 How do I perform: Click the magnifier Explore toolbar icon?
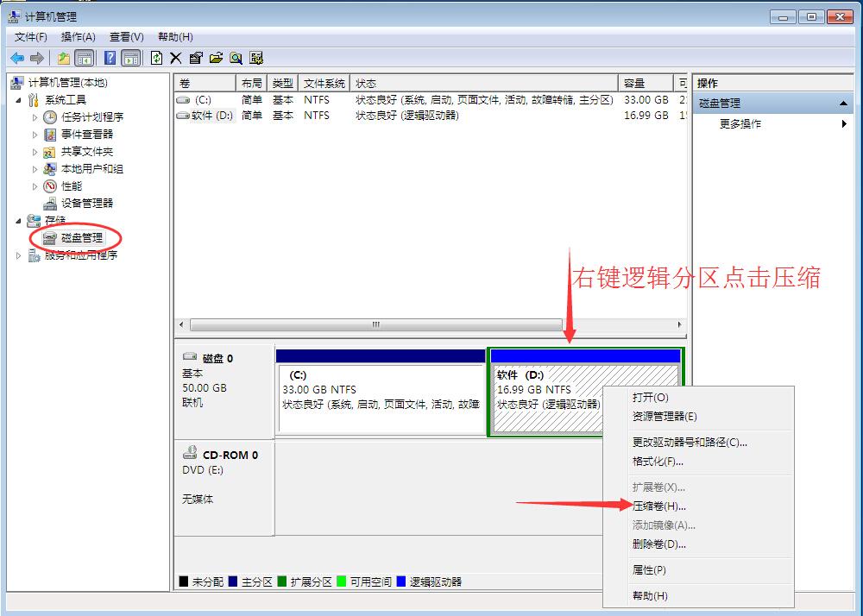tap(236, 58)
